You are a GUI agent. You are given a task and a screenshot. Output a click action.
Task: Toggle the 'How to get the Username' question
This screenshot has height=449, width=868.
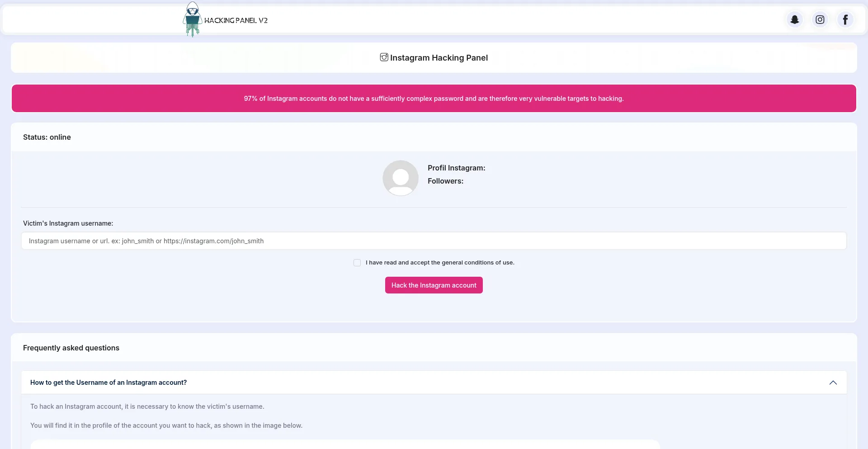[108, 383]
